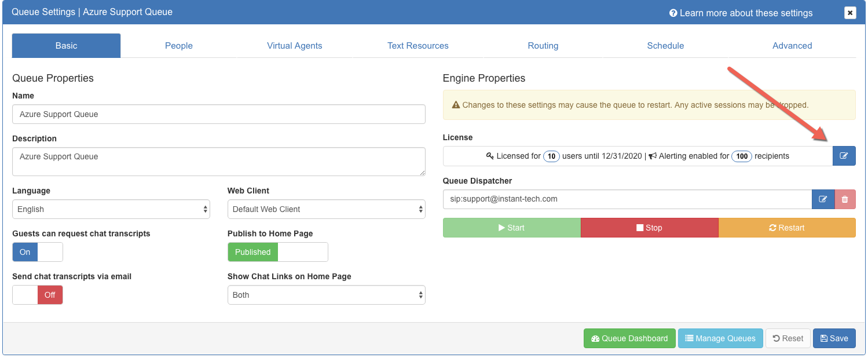The image size is (868, 358).
Task: Click the Manage Queues button
Action: click(720, 338)
